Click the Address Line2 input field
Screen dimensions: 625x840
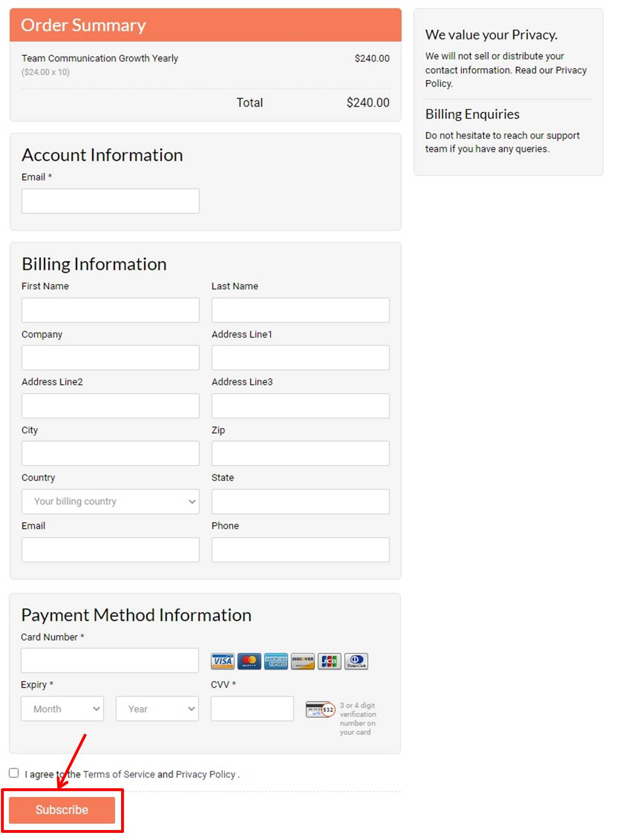(110, 406)
